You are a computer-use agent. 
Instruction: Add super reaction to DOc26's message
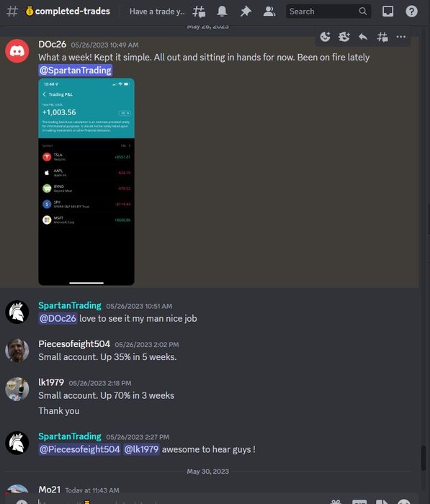pos(344,37)
